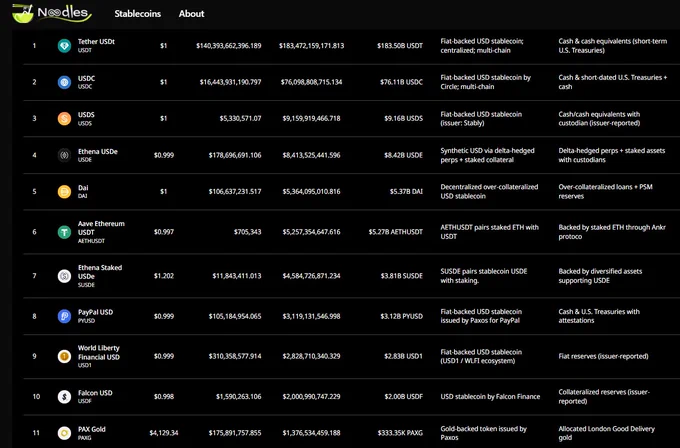
Task: Select the $178,696,691.106 volume cell
Action: coord(235,155)
